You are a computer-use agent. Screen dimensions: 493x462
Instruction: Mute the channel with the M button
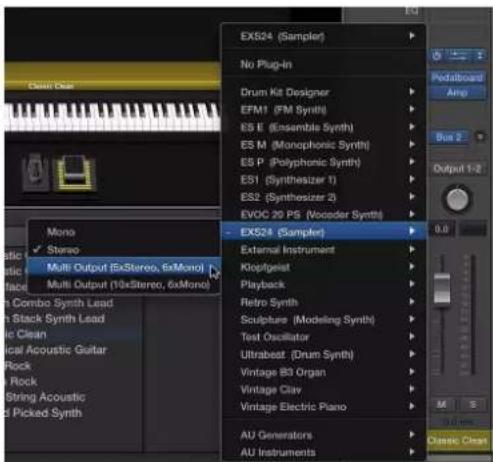(x=442, y=404)
